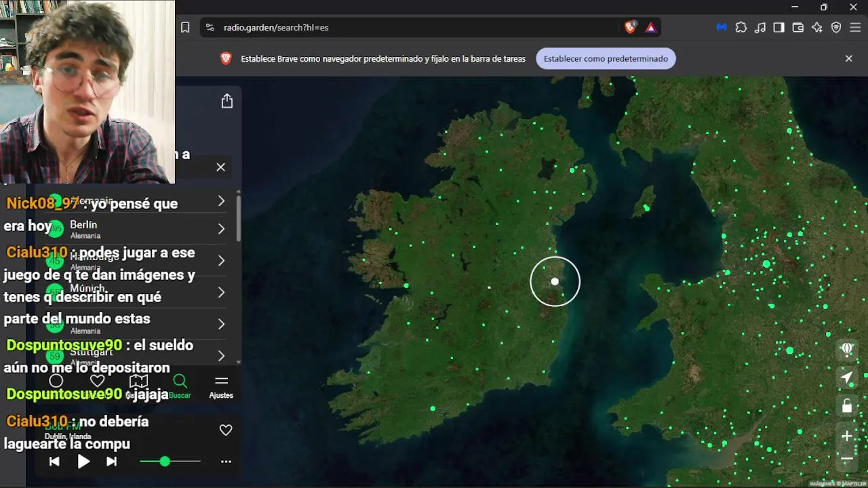Toggle the browser sidebar panel

(x=779, y=27)
